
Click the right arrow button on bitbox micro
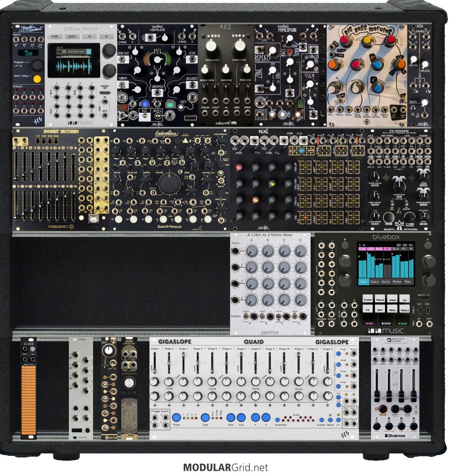coord(107,36)
